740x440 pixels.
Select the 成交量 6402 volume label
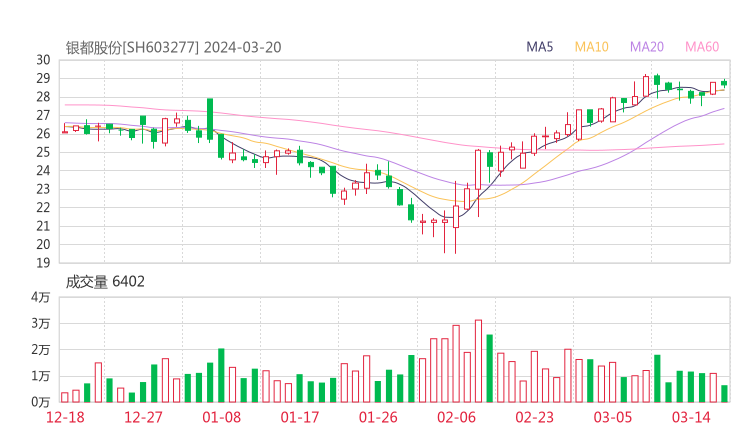coord(105,282)
